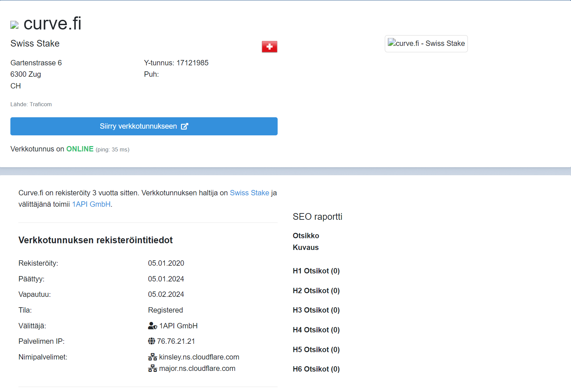Click network icon beside kinsley.ns.cloudflare.com
This screenshot has height=392, width=571.
coord(152,357)
